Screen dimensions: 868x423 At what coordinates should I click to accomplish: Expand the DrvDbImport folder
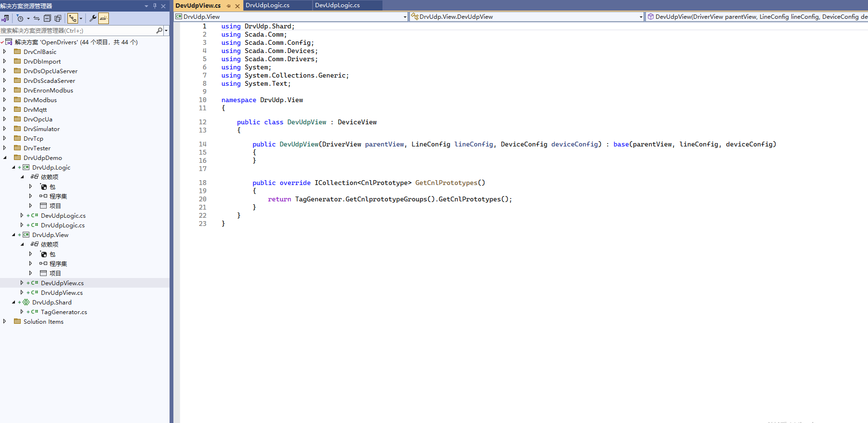[x=5, y=61]
